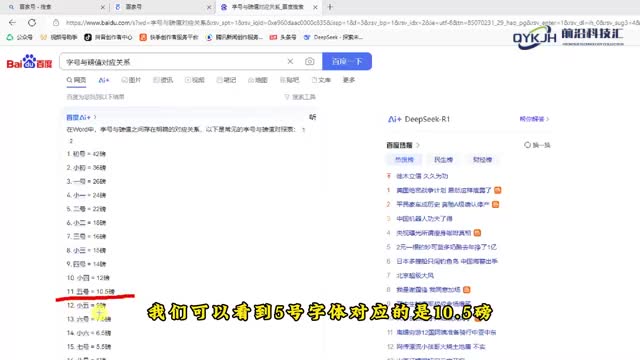Open the Tencent News creator bookmark
Screen dimensions: 640x360
click(235, 37)
